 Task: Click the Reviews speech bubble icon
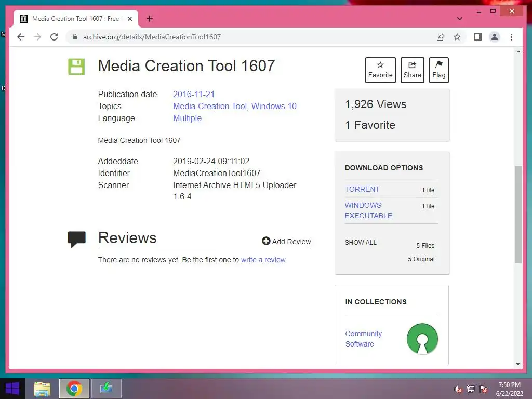click(77, 239)
